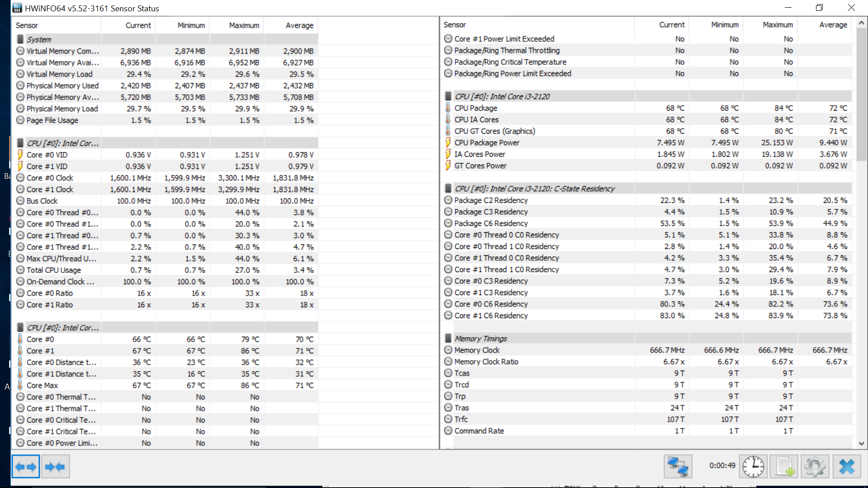Click the Memory Clock circle icon
The height and width of the screenshot is (488, 868).
[448, 350]
